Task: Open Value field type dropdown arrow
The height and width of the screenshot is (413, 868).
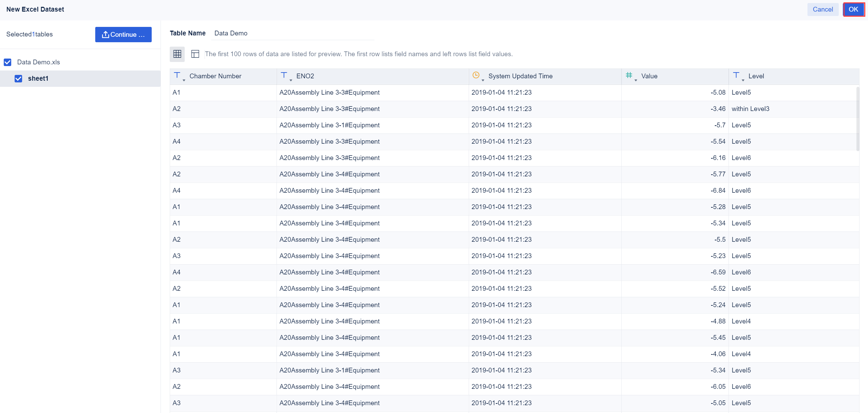Action: tap(636, 80)
